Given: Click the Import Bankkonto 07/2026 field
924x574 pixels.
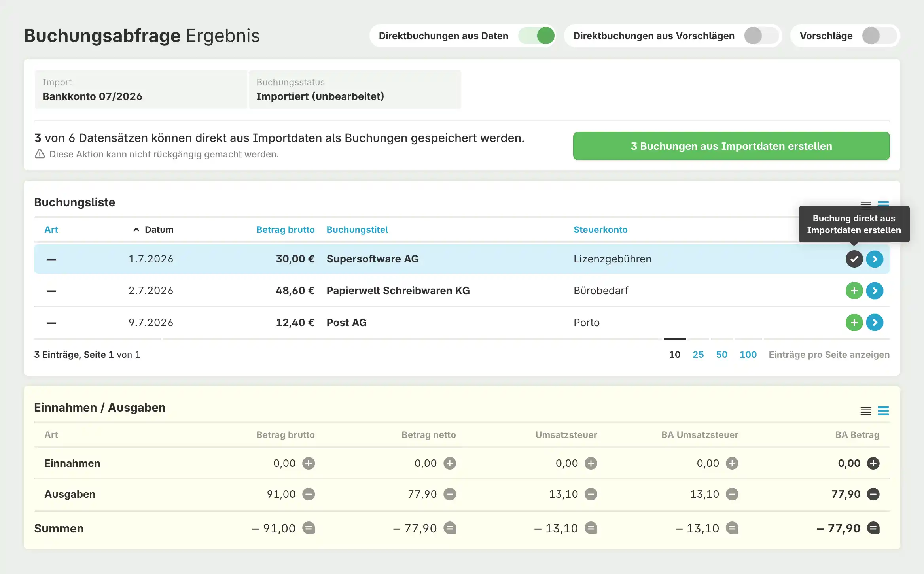Looking at the screenshot, I should [x=140, y=90].
